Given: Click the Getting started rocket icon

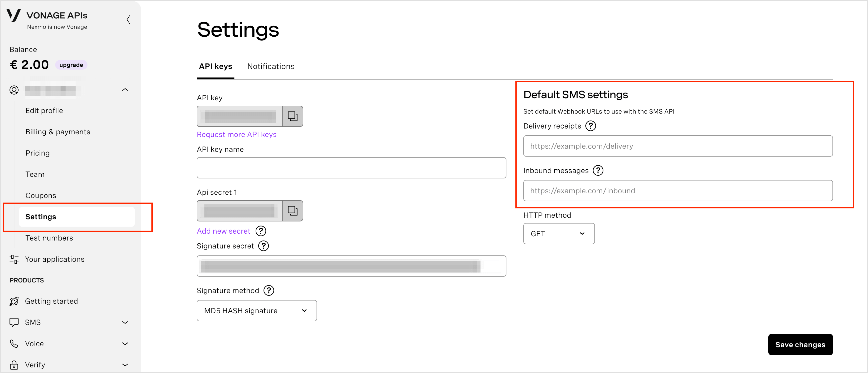Looking at the screenshot, I should coord(14,301).
